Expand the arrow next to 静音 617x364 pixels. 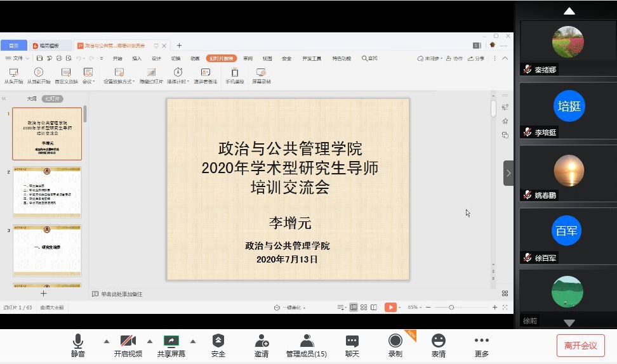[106, 341]
